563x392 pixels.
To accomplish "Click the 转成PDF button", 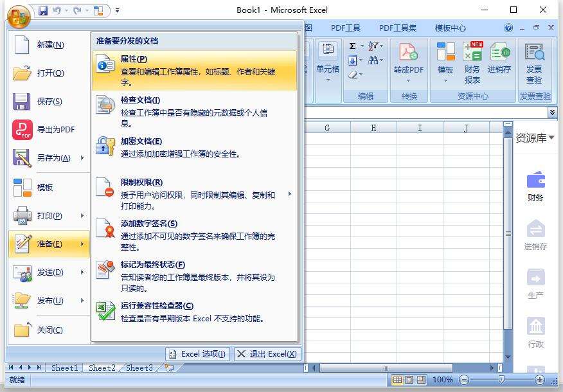I will [409, 62].
